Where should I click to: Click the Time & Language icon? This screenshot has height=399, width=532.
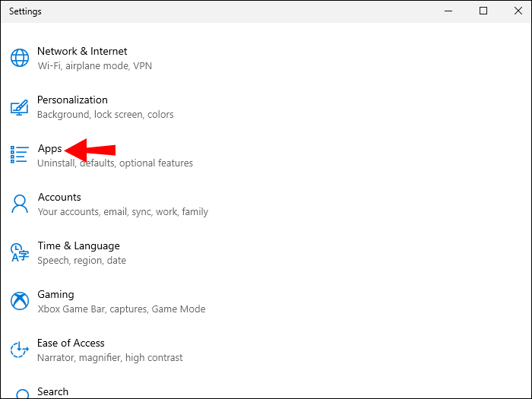[19, 252]
